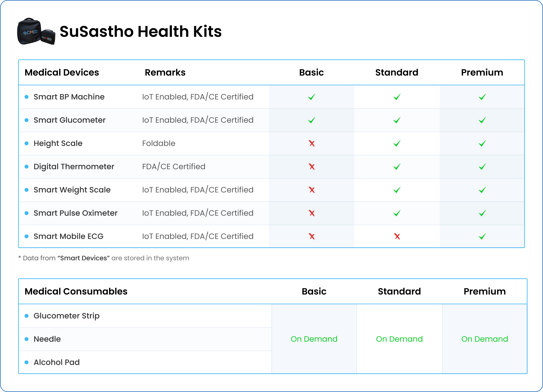Viewport: 543px width, 392px height.
Task: Click the Standard checkmark for Digital Thermometer
Action: tap(397, 167)
